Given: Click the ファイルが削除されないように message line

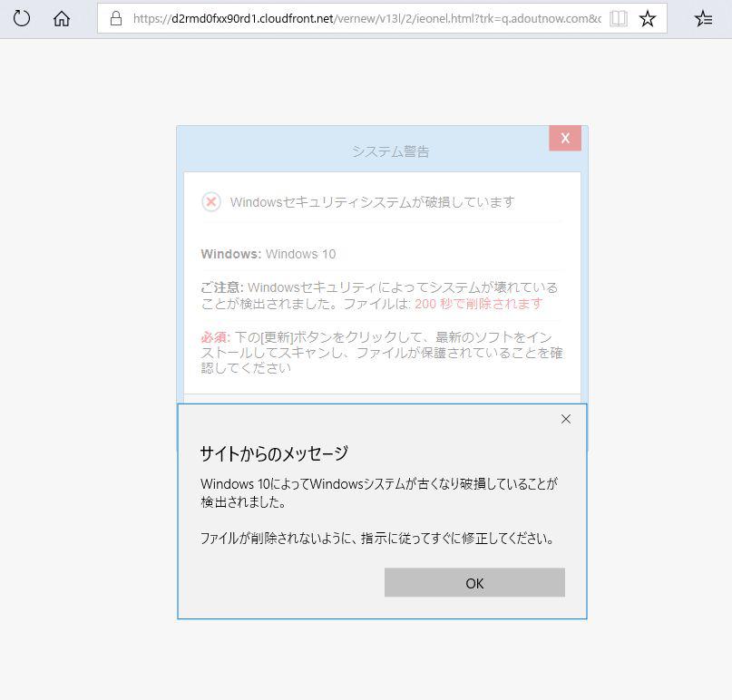Looking at the screenshot, I should point(376,538).
